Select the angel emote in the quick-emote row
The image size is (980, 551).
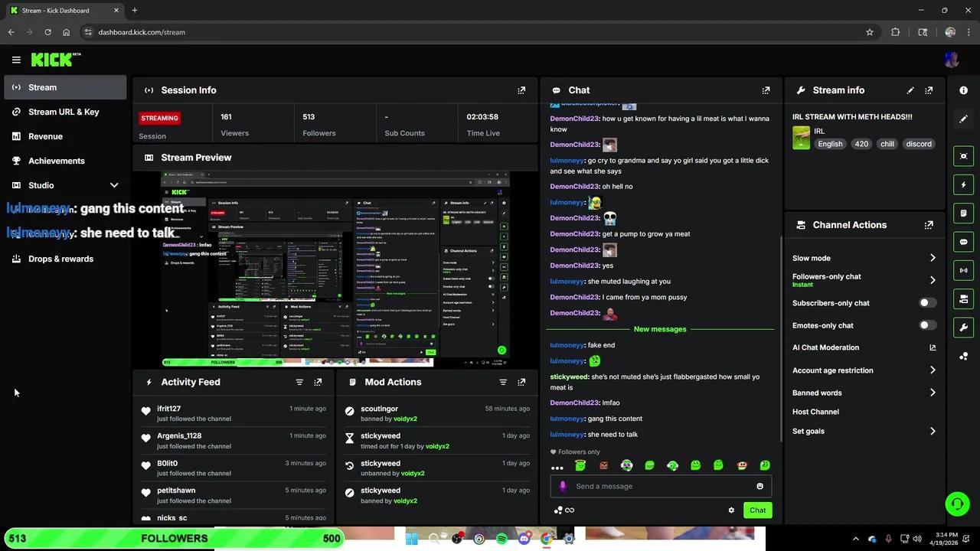[580, 465]
